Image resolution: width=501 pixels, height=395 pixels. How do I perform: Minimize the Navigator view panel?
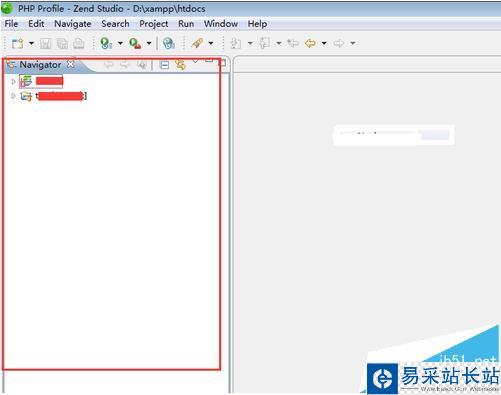coord(209,61)
